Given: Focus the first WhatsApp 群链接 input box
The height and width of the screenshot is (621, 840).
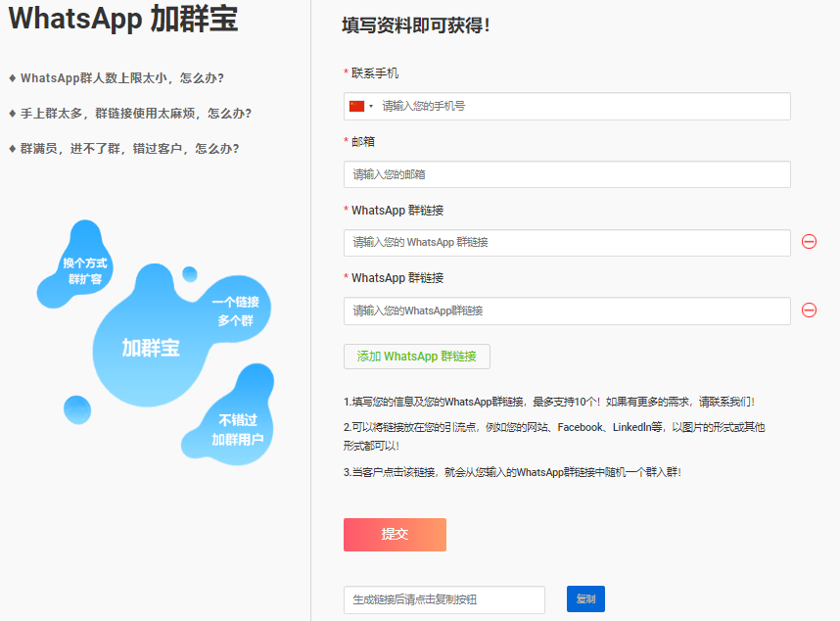Looking at the screenshot, I should (567, 243).
